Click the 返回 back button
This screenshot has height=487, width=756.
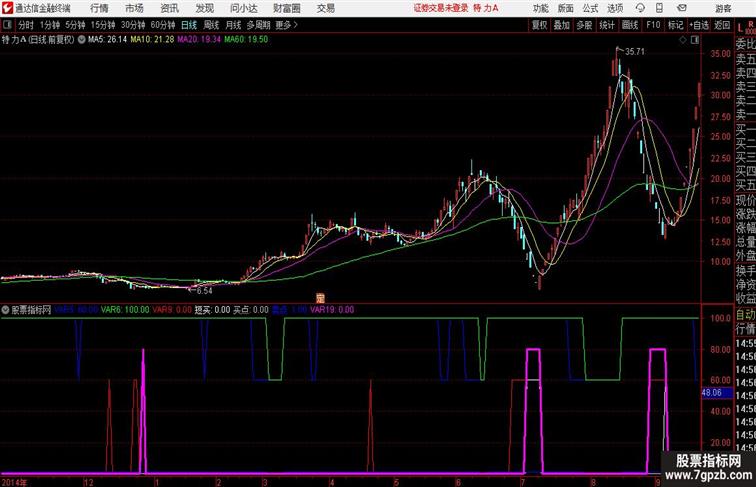point(722,25)
